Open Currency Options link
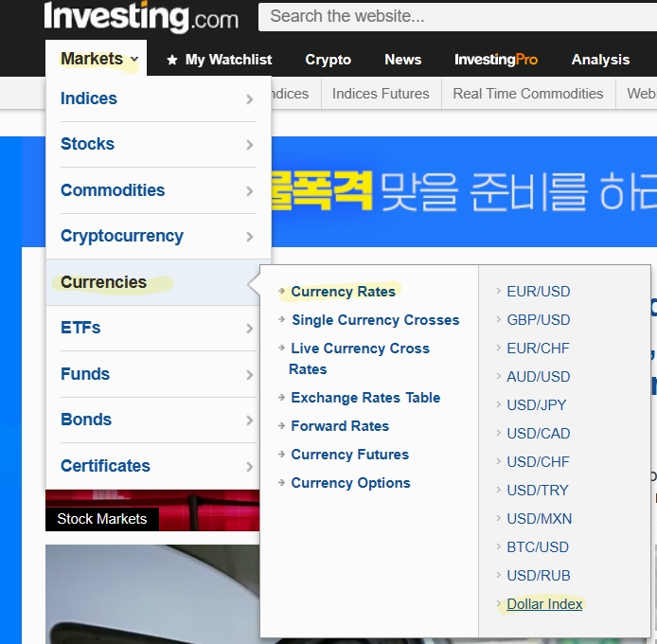 pos(350,483)
